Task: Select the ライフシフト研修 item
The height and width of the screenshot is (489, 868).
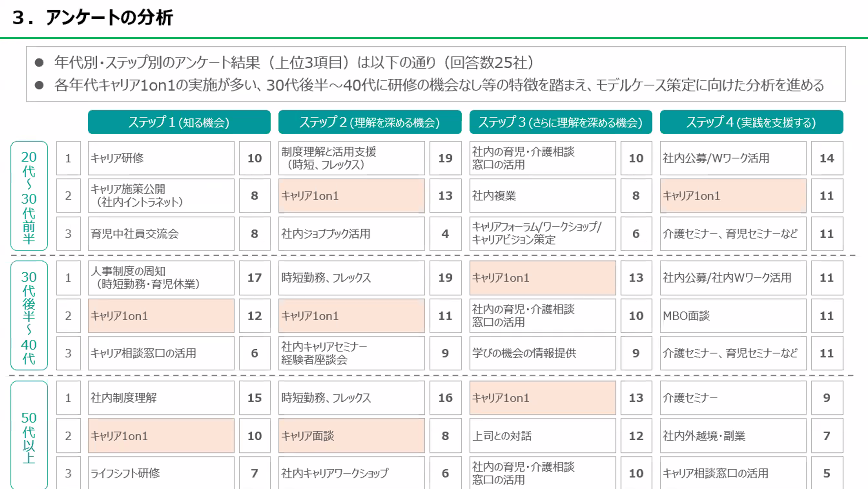Action: (x=161, y=473)
